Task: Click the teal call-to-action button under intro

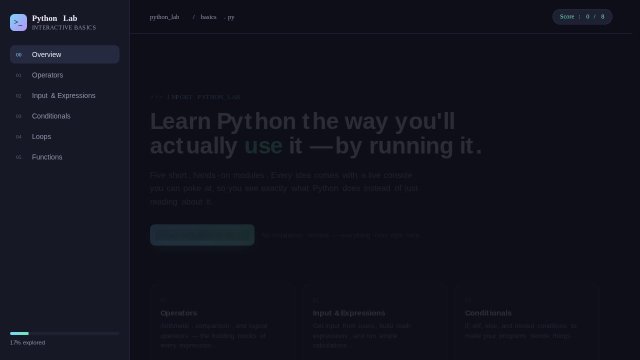Action: tap(202, 235)
